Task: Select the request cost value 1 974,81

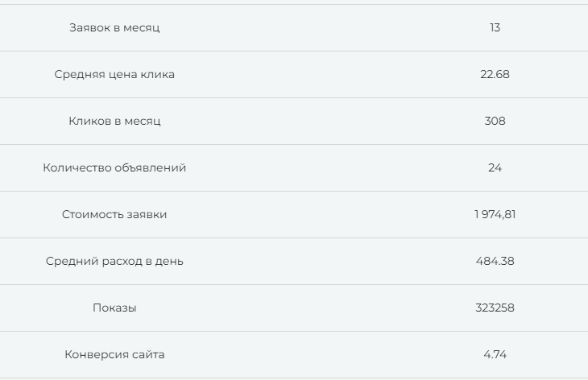Action: coord(495,214)
